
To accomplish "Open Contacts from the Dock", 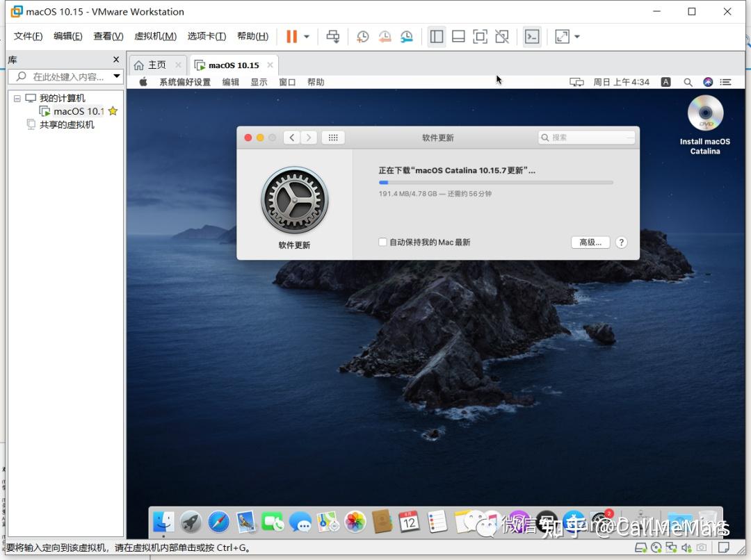I will point(382,522).
